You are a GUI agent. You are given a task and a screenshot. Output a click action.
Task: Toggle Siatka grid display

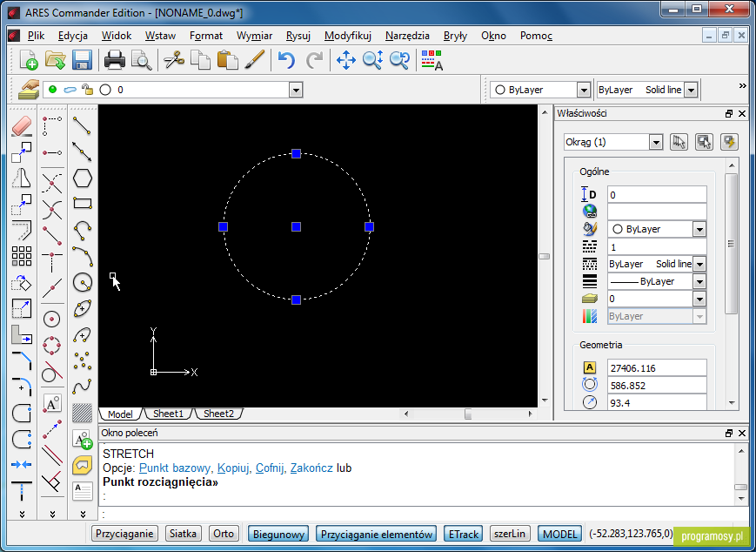[x=184, y=534]
